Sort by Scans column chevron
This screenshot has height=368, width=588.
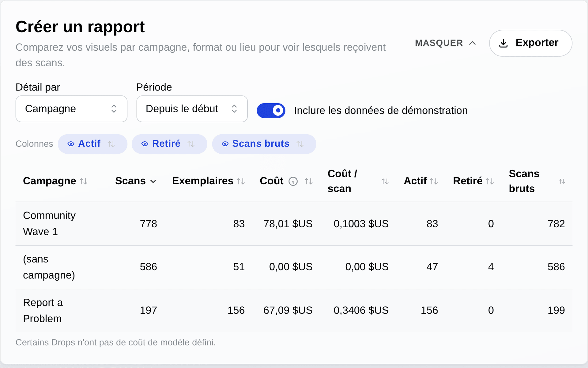[153, 182]
